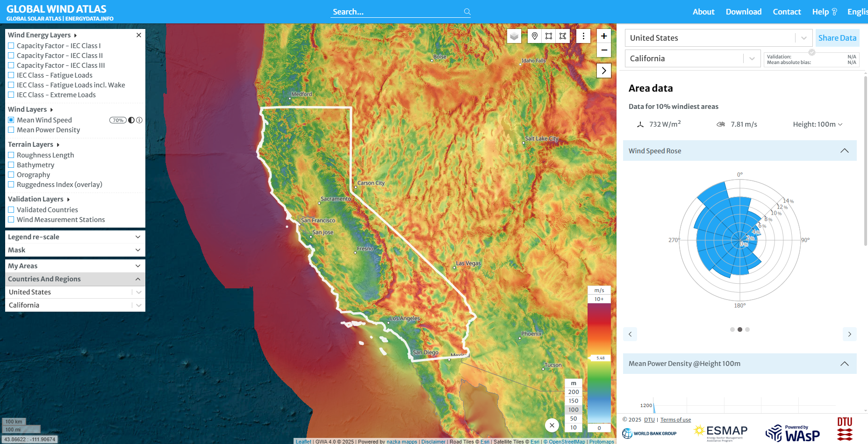This screenshot has width=868, height=444.
Task: Close the height selector with X button
Action: point(552,425)
